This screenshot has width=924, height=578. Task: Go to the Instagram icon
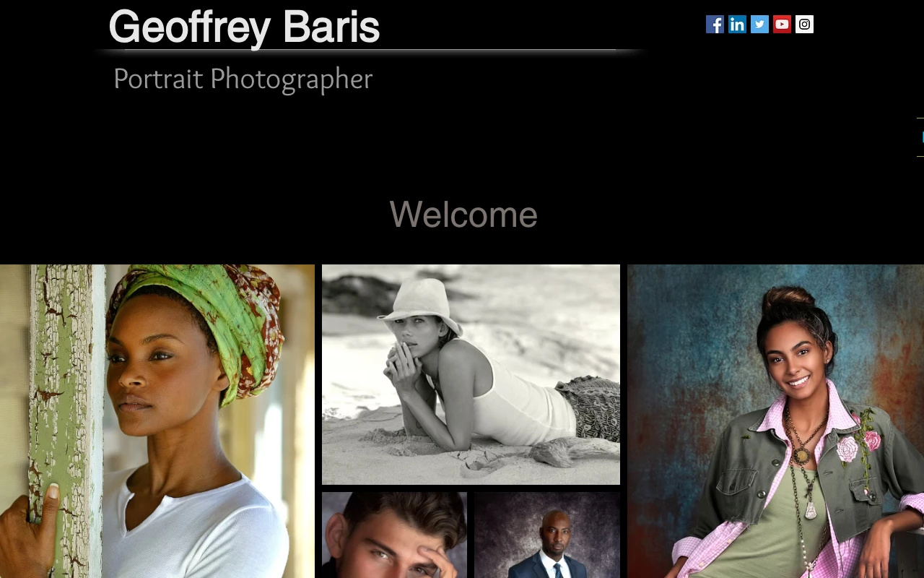coord(804,25)
